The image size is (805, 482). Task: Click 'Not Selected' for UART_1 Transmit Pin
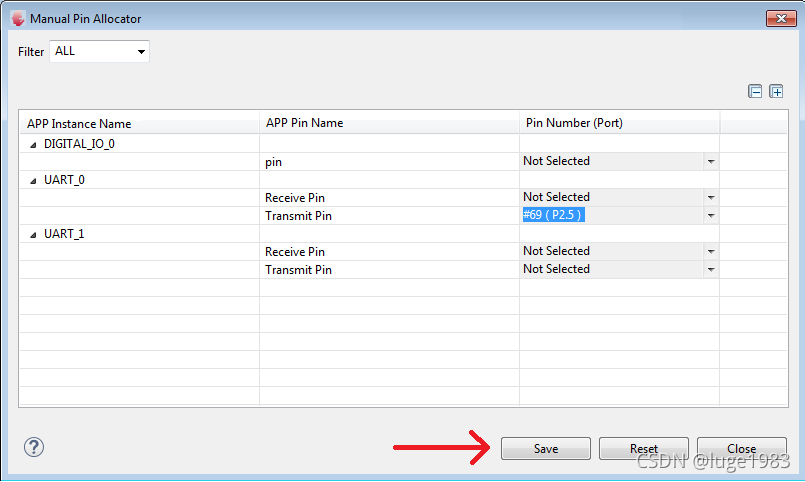(x=556, y=269)
